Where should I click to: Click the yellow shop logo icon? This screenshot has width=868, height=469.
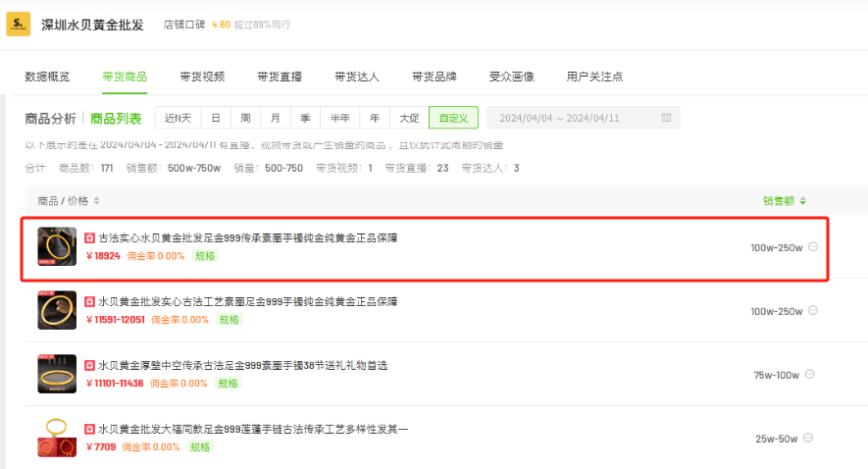pyautogui.click(x=18, y=25)
